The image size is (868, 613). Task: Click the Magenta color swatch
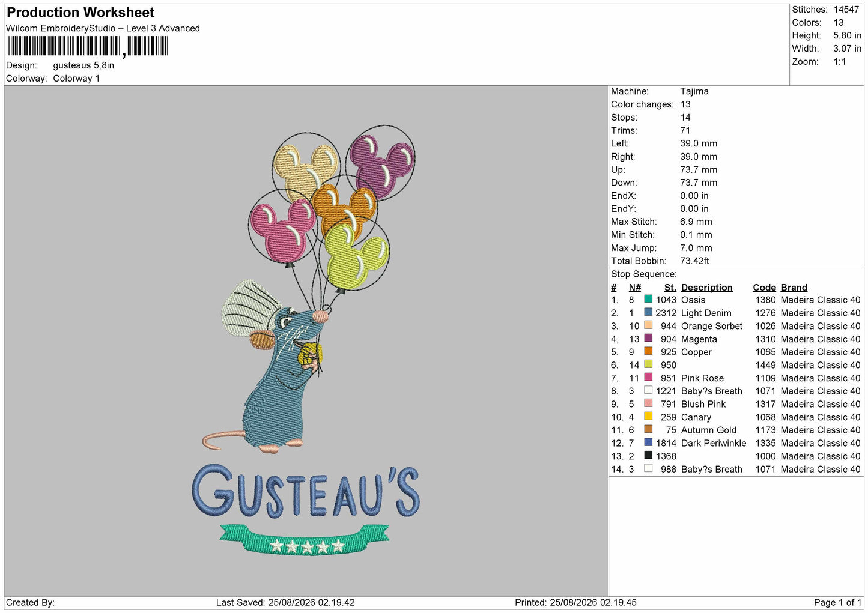point(648,338)
